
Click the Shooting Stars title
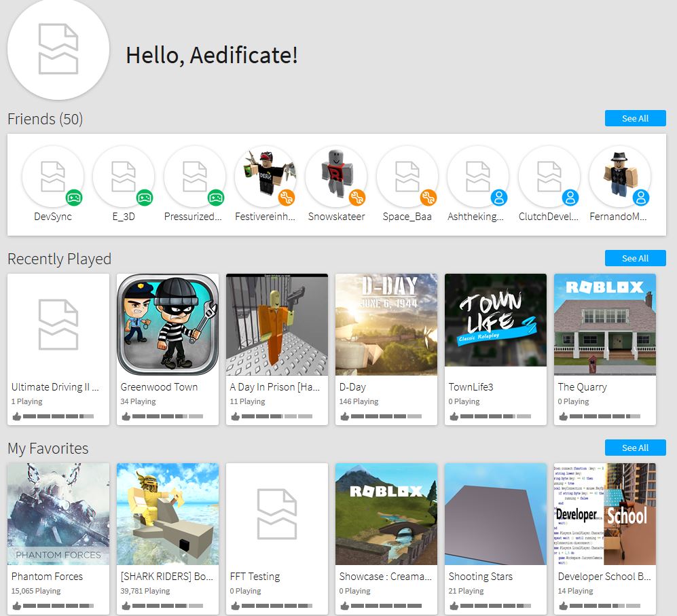point(481,577)
